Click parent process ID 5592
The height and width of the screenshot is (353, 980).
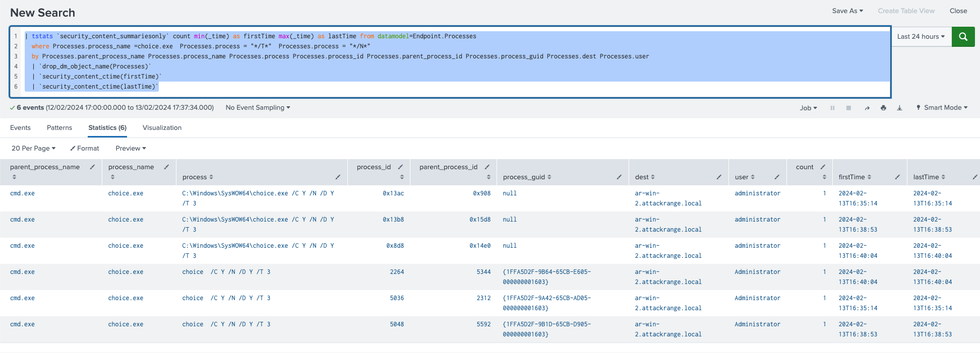(x=483, y=324)
